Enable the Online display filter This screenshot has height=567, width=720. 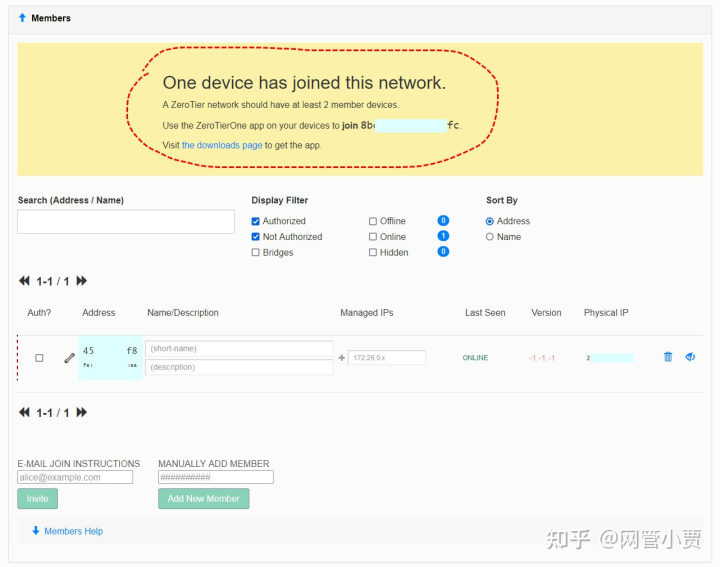pos(373,237)
